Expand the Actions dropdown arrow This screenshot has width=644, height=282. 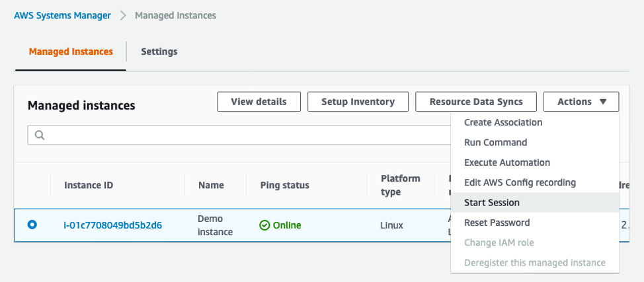[603, 102]
